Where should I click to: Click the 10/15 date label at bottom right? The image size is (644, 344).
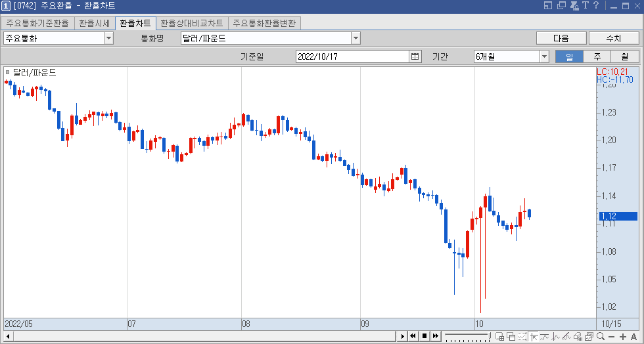click(612, 324)
